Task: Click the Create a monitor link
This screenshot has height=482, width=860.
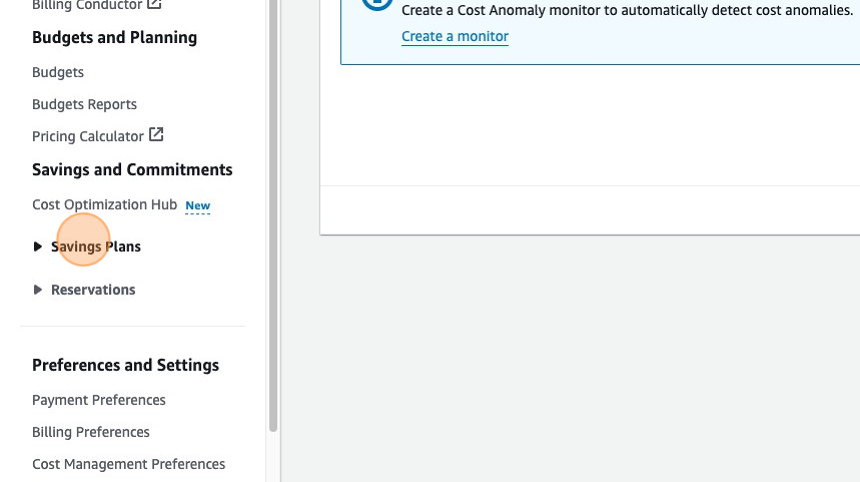Action: pyautogui.click(x=455, y=36)
